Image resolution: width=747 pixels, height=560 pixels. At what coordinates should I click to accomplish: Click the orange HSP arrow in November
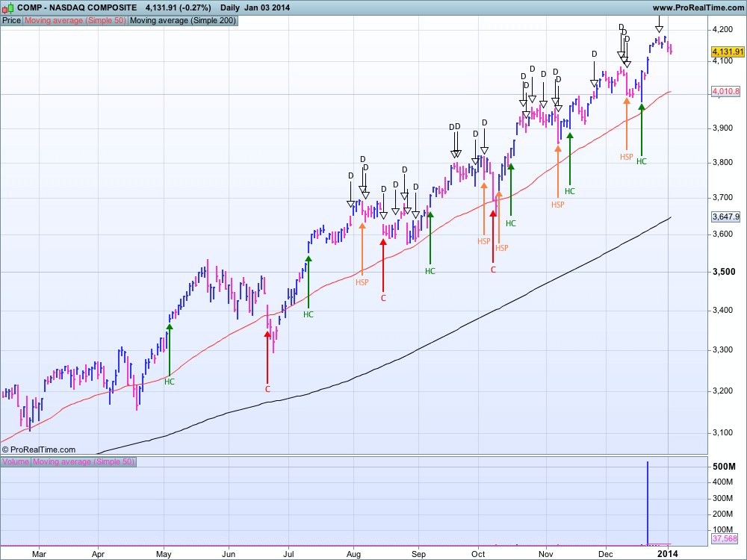click(557, 172)
